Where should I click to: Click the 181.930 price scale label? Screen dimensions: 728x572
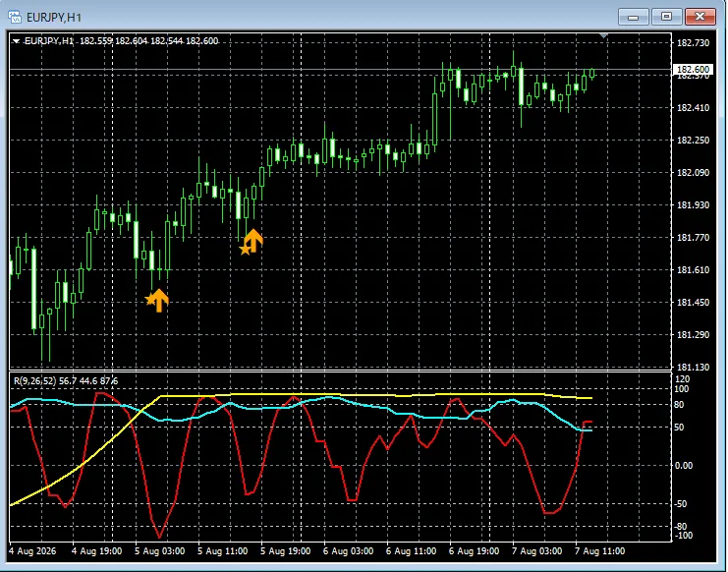pyautogui.click(x=694, y=205)
